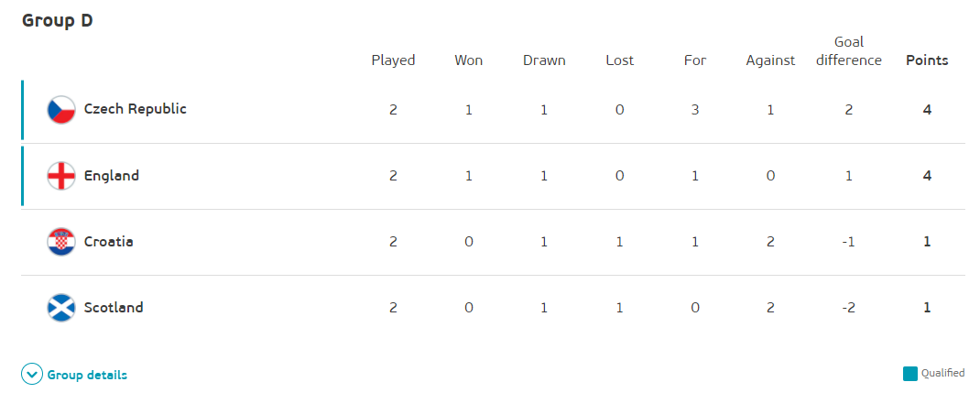Image resolution: width=980 pixels, height=393 pixels.
Task: Click the Points column header
Action: coord(927,60)
